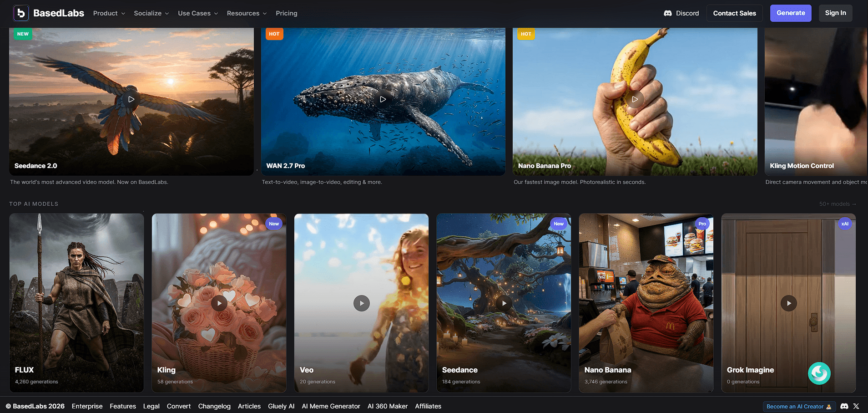Play the Nano Banana Pro video

tap(635, 99)
